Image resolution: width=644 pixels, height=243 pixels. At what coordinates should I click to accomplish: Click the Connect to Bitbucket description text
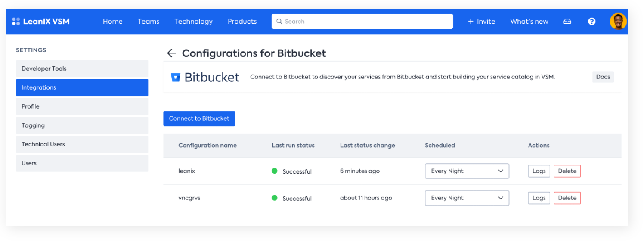pyautogui.click(x=402, y=77)
